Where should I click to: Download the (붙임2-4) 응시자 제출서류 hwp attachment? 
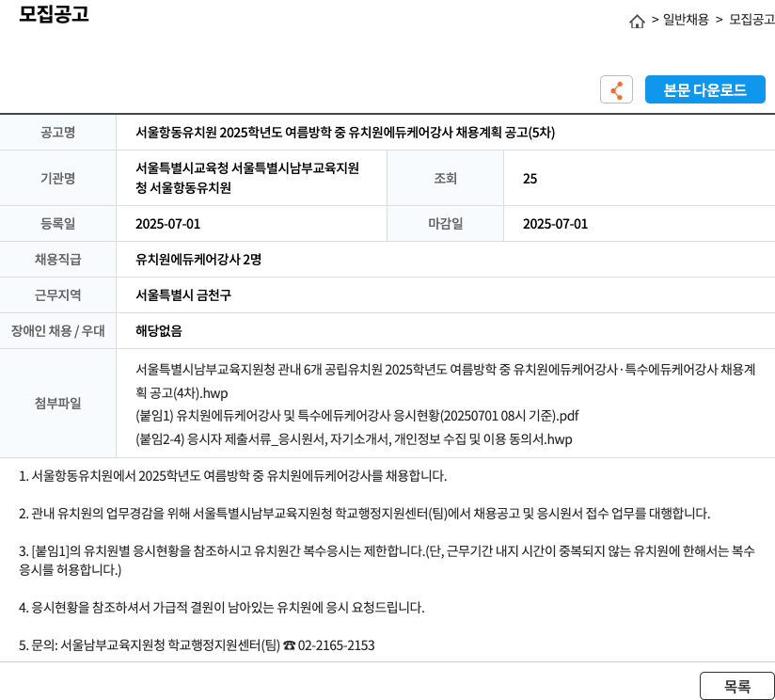pyautogui.click(x=354, y=439)
